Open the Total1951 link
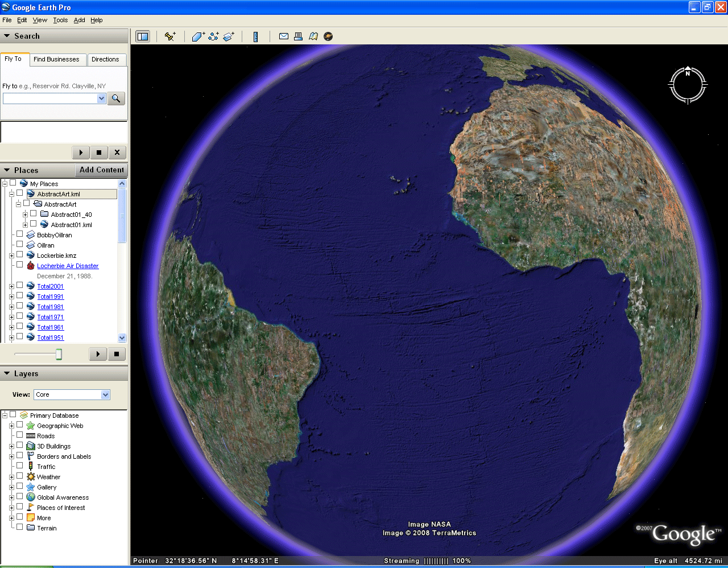The image size is (728, 568). [x=51, y=337]
